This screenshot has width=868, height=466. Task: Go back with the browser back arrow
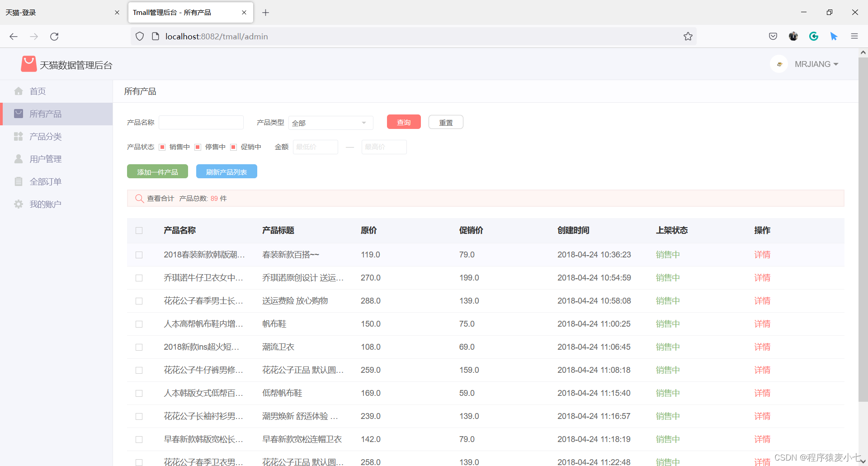(14, 37)
